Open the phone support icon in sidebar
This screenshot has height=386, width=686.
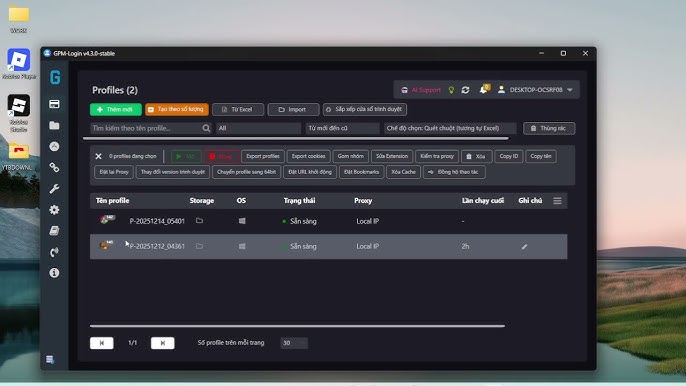(x=54, y=252)
